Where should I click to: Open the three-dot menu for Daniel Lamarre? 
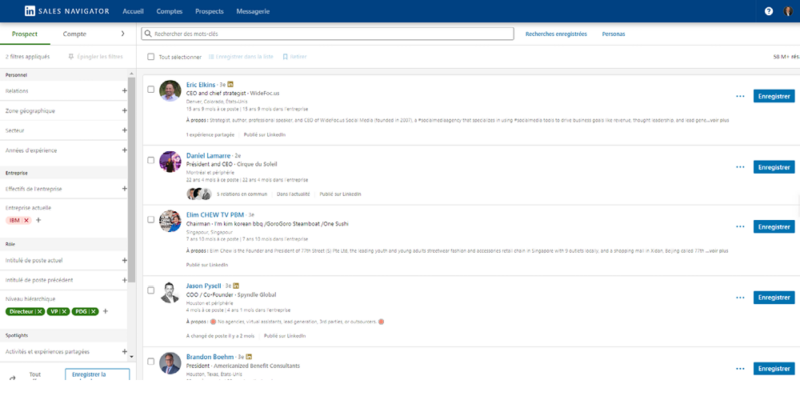(740, 167)
